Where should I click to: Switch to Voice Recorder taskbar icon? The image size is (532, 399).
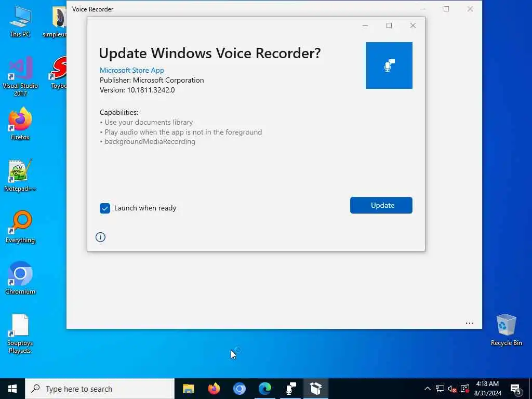(290, 389)
